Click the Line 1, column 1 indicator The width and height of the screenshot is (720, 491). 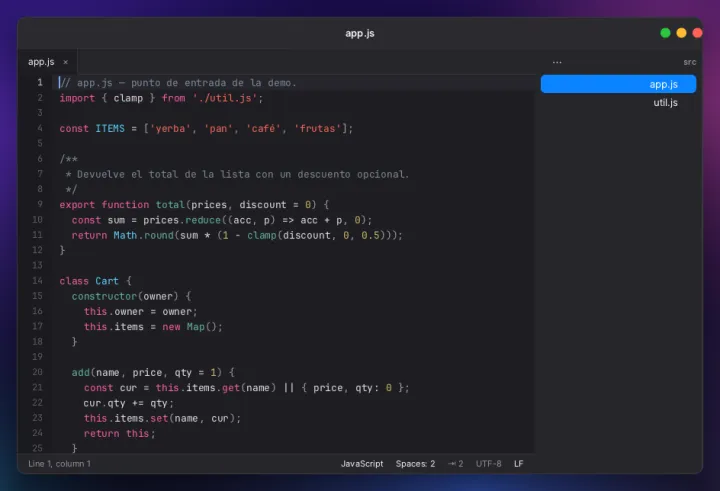(x=59, y=463)
